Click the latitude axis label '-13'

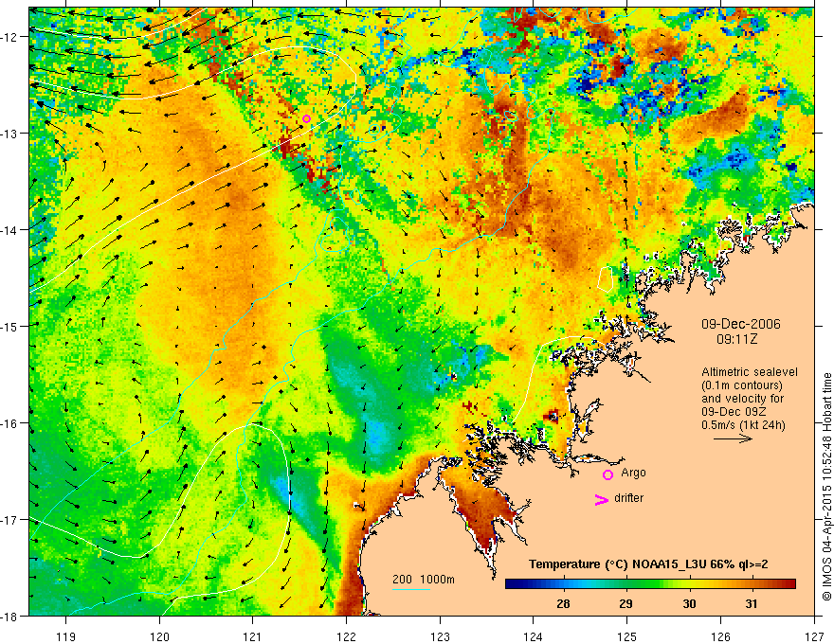click(10, 134)
